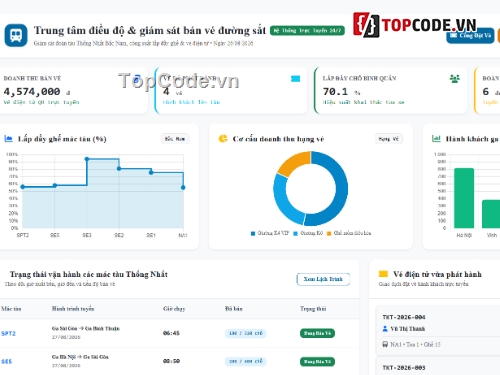Click the Hà Nội green bar
500x375 pixels.
click(x=464, y=198)
